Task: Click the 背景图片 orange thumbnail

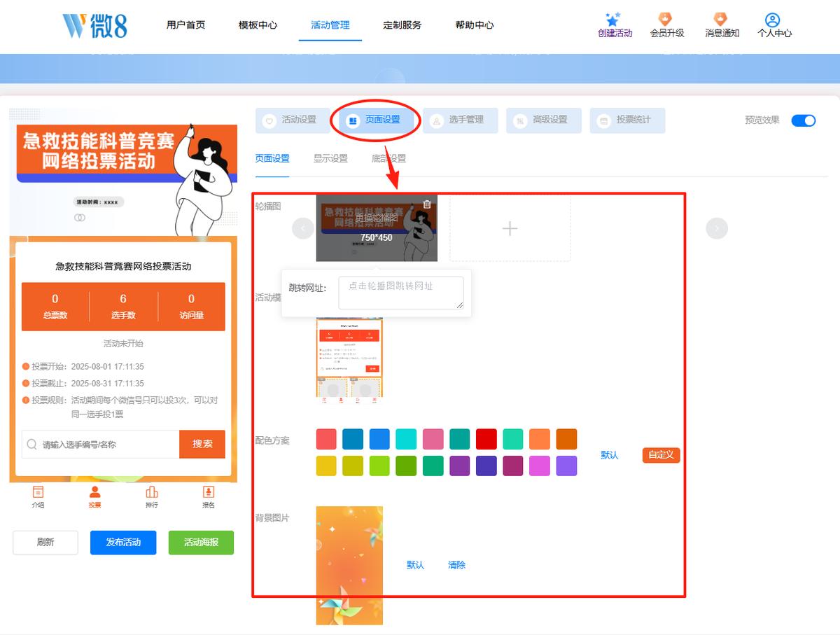Action: [x=349, y=565]
